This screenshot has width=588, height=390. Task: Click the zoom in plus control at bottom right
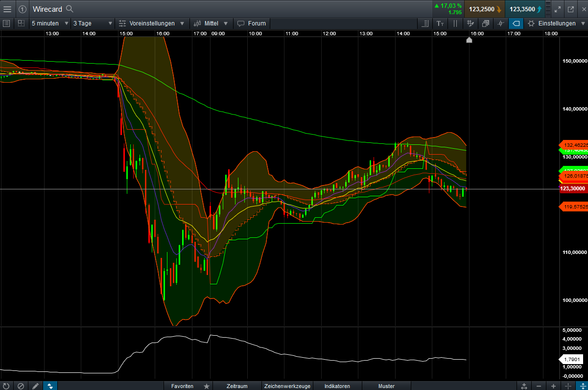pyautogui.click(x=553, y=386)
